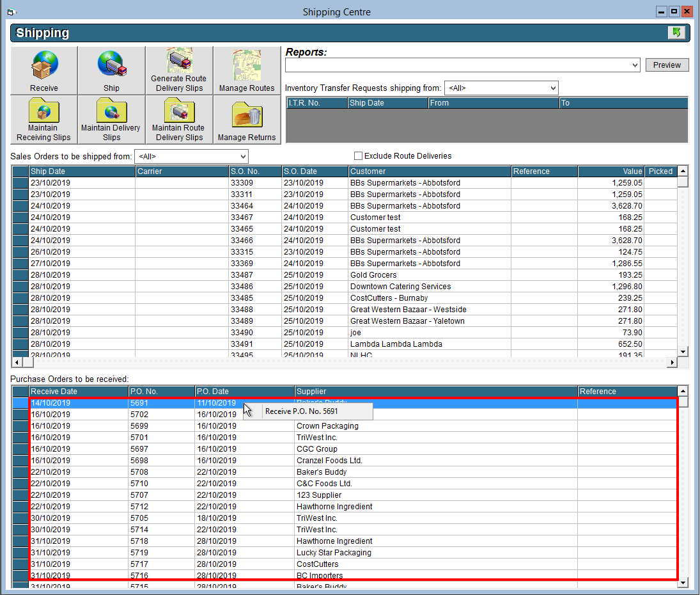Select Great Western Bazaar - Westside order
The image size is (700, 595).
coord(345,310)
